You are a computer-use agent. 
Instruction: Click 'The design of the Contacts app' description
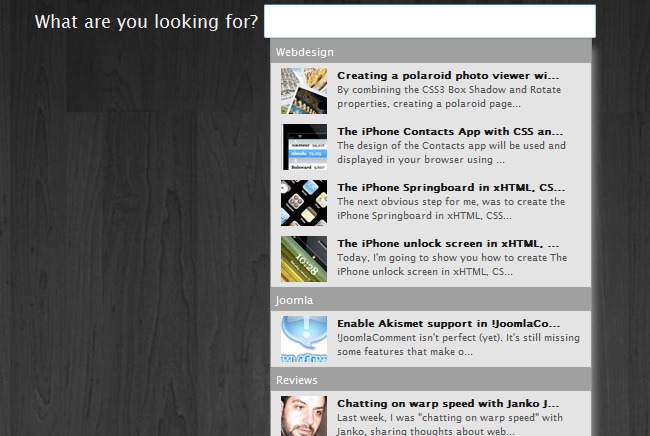pyautogui.click(x=451, y=153)
